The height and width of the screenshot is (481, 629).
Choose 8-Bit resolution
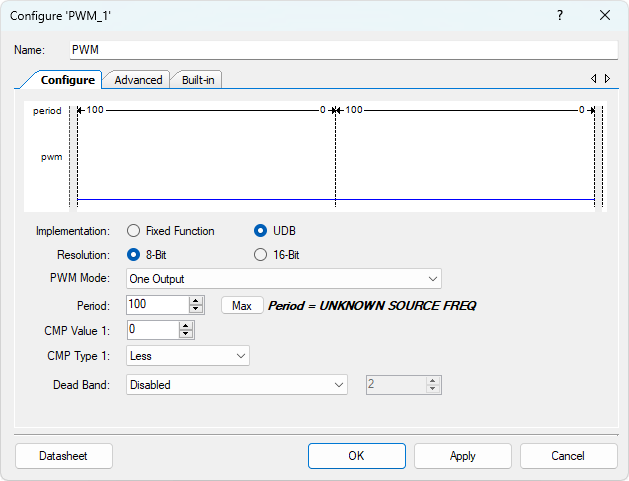(x=134, y=255)
